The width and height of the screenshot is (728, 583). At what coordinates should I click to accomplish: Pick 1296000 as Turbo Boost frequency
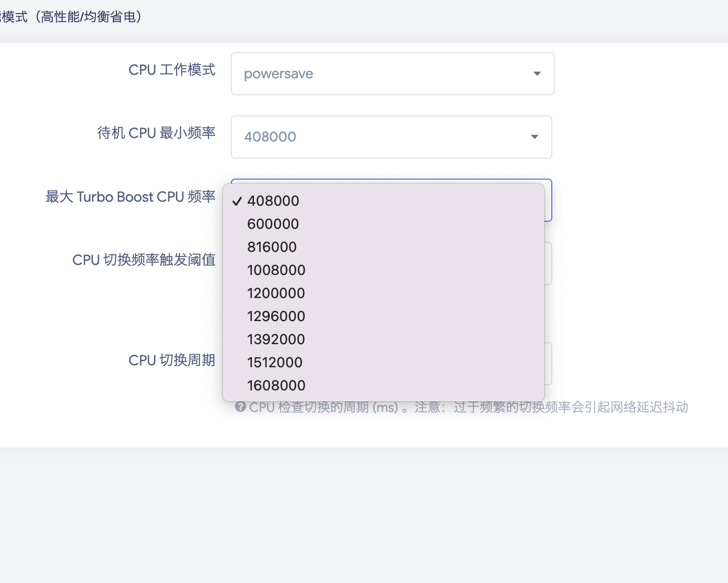pyautogui.click(x=384, y=316)
